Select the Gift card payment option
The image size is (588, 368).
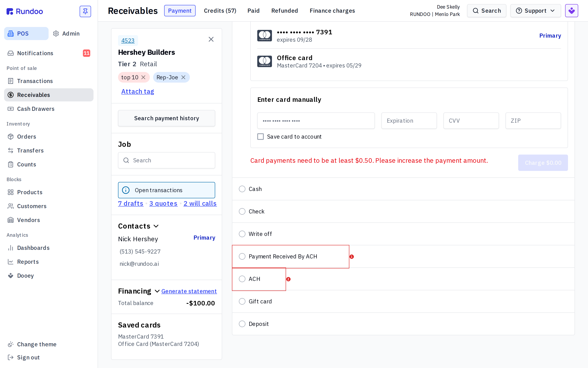click(x=242, y=301)
